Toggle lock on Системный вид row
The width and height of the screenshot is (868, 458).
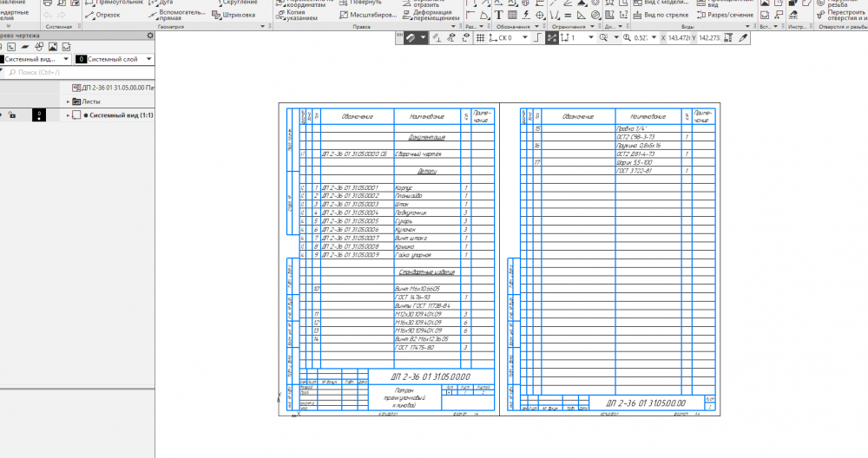(x=12, y=114)
